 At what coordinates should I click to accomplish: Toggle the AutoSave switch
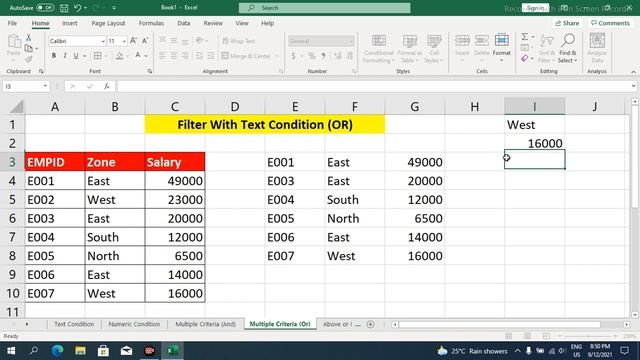pyautogui.click(x=45, y=8)
